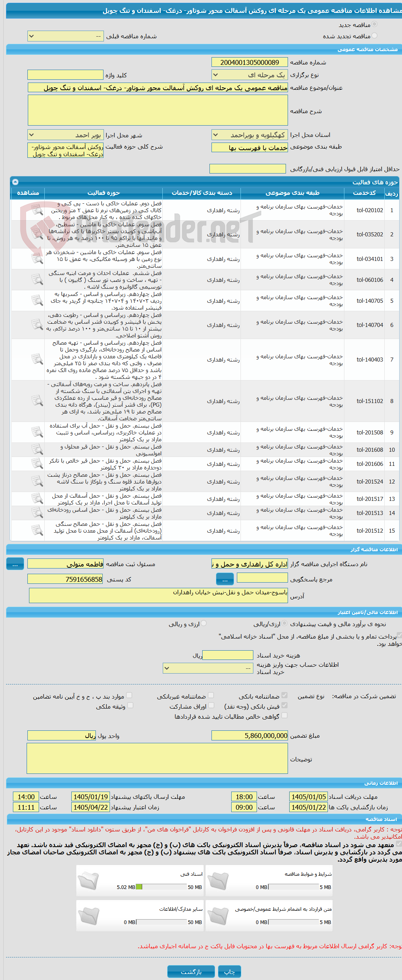The height and width of the screenshot is (980, 402).
Task: Click the اسناد فنی size progress bar
Action: pyautogui.click(x=162, y=887)
